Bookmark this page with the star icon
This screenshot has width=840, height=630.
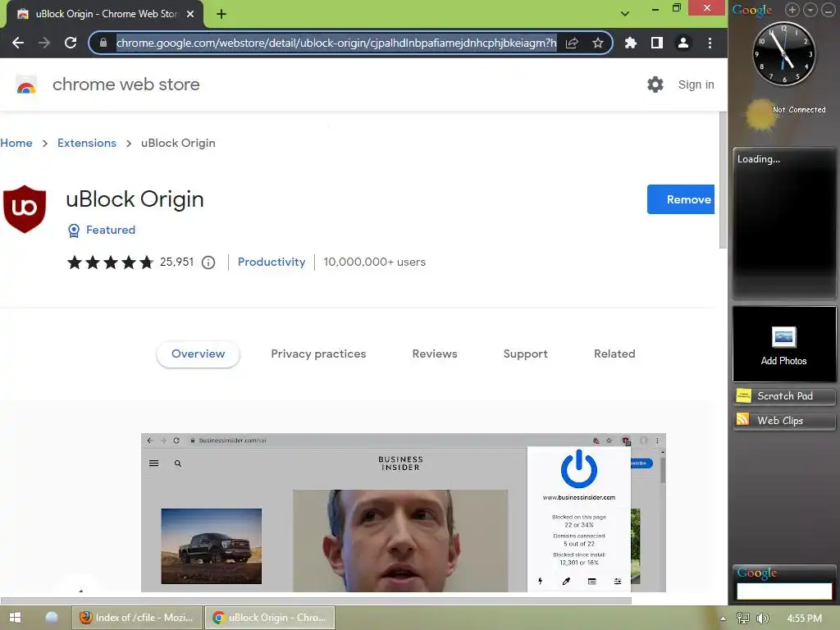click(598, 43)
